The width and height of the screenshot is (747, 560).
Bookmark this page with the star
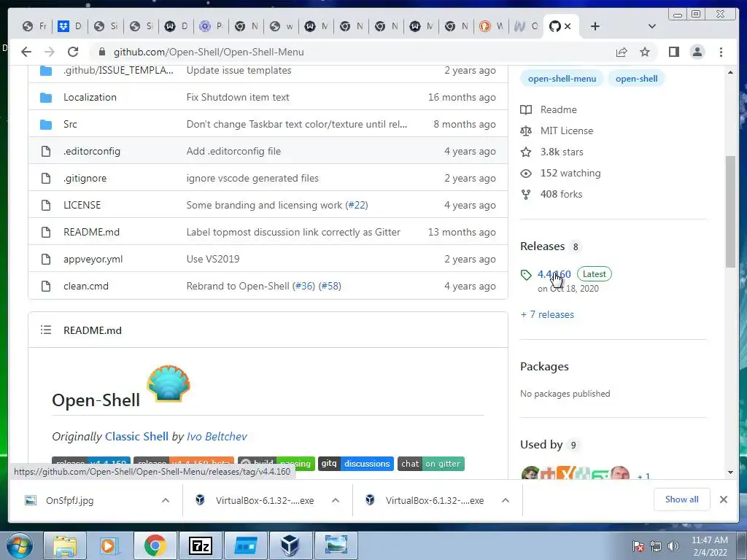coord(645,52)
